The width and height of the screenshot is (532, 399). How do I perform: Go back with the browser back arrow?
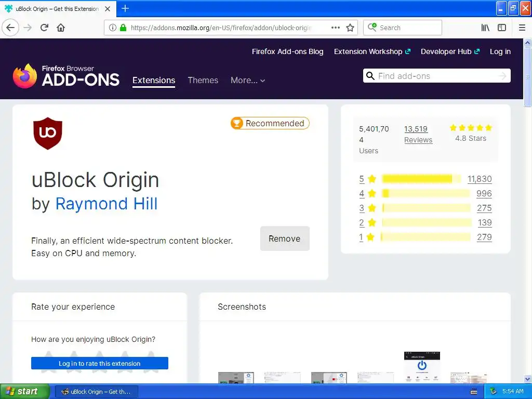click(x=10, y=28)
